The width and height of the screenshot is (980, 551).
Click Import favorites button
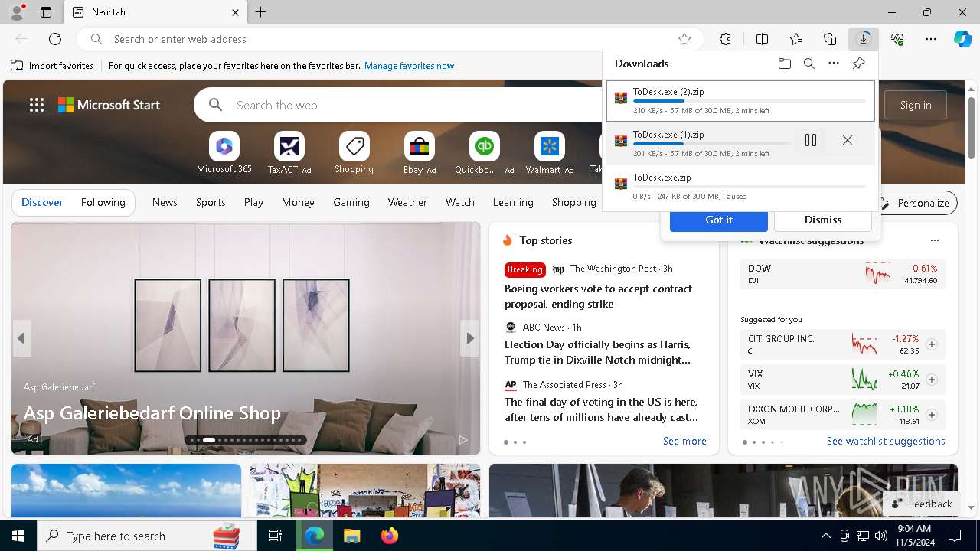coord(52,66)
